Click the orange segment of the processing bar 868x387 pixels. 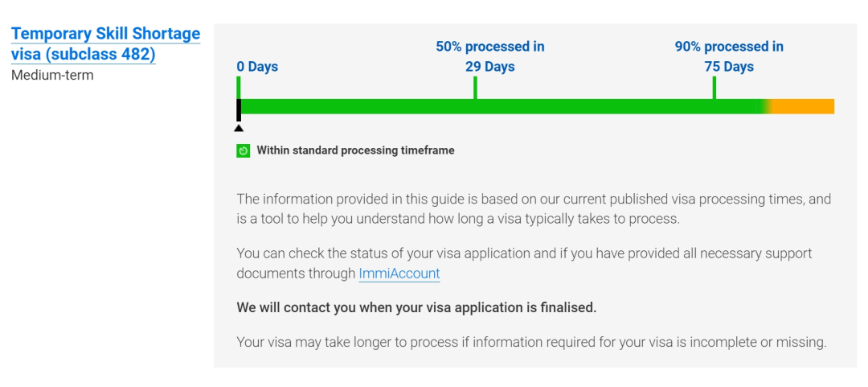pyautogui.click(x=805, y=106)
